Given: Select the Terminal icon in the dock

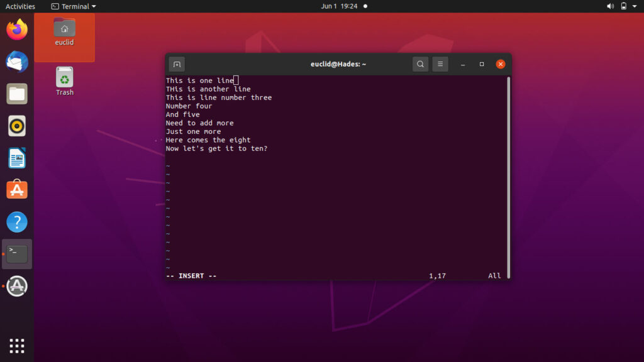Looking at the screenshot, I should (17, 254).
